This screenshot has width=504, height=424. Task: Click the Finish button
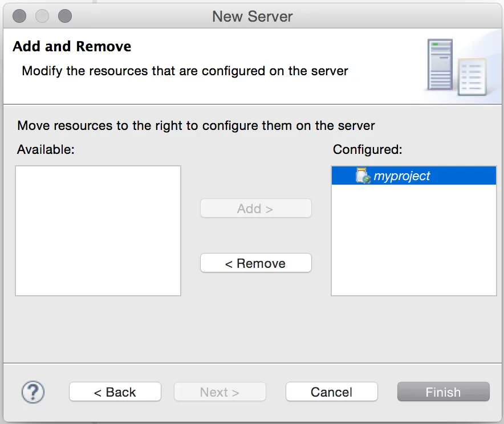click(x=443, y=392)
